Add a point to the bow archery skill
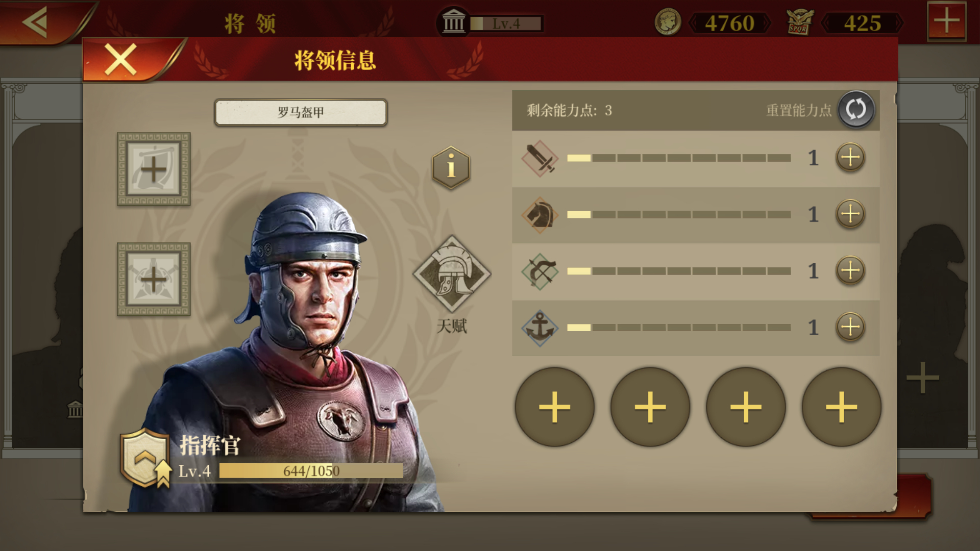Image resolution: width=980 pixels, height=551 pixels. click(850, 270)
